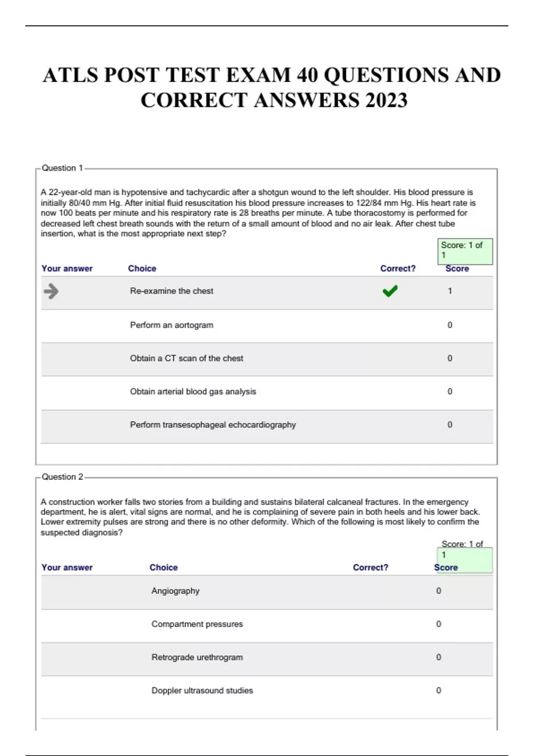Select the 'Angiography' choice
The height and width of the screenshot is (756, 534).
[175, 591]
